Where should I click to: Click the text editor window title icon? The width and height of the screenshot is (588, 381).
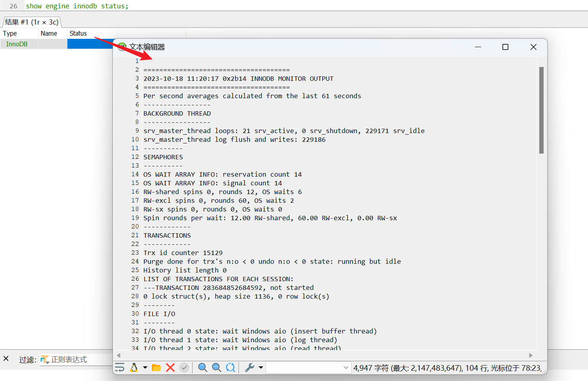point(122,47)
